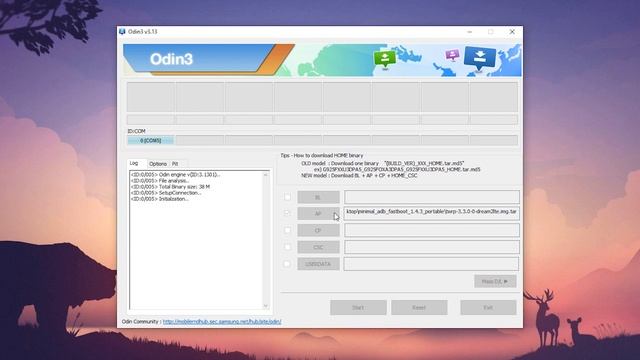Click the USERDATA file button
The width and height of the screenshot is (640, 360).
(x=318, y=264)
